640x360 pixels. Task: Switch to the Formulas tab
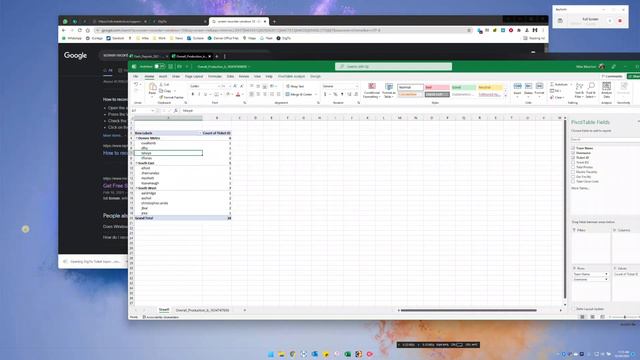click(215, 76)
